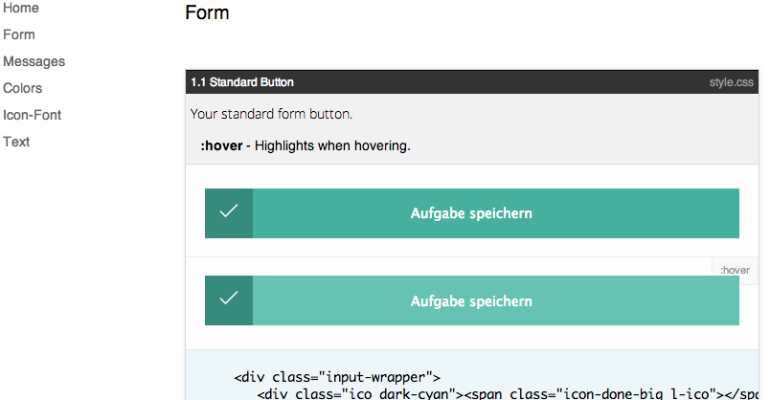Select the Text navigation item

(x=16, y=142)
